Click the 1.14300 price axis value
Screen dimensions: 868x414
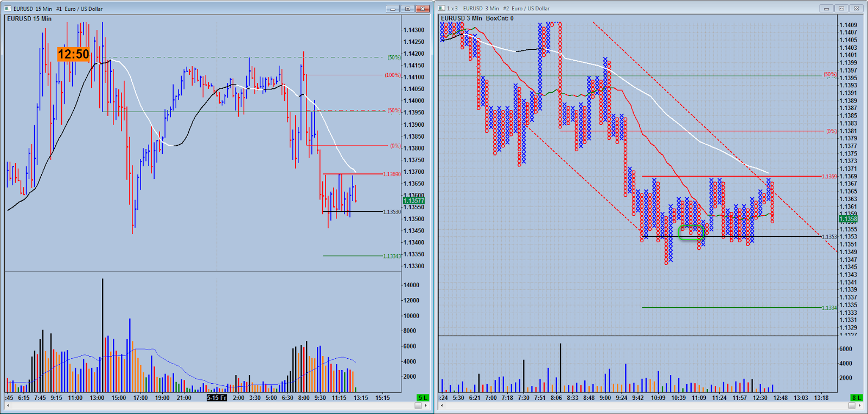pos(415,30)
